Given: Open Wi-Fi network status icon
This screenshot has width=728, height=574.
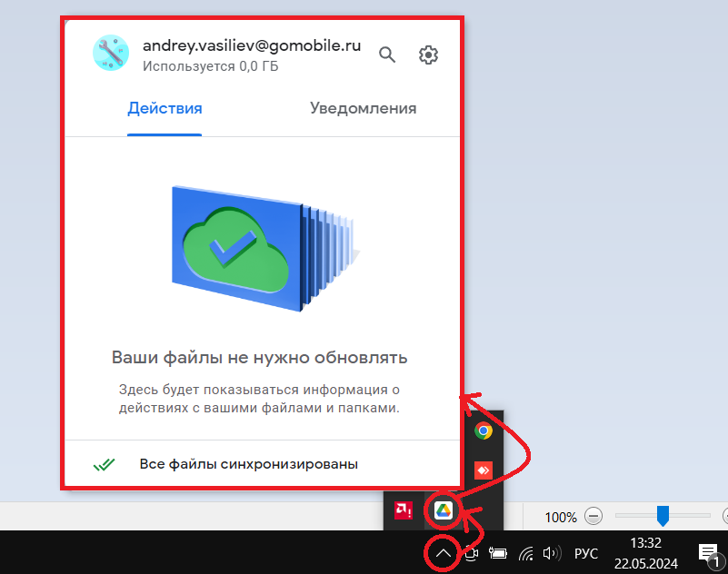Looking at the screenshot, I should pyautogui.click(x=525, y=553).
